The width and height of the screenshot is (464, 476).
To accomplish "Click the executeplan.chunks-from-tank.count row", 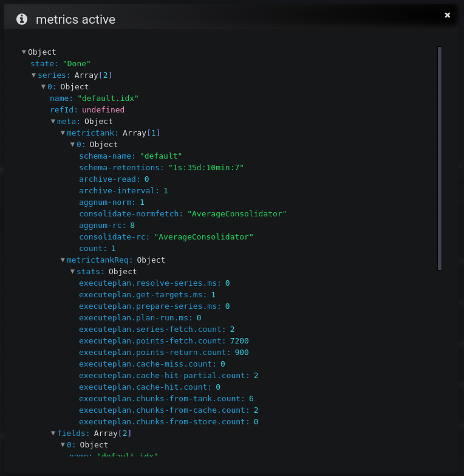I will tap(166, 399).
